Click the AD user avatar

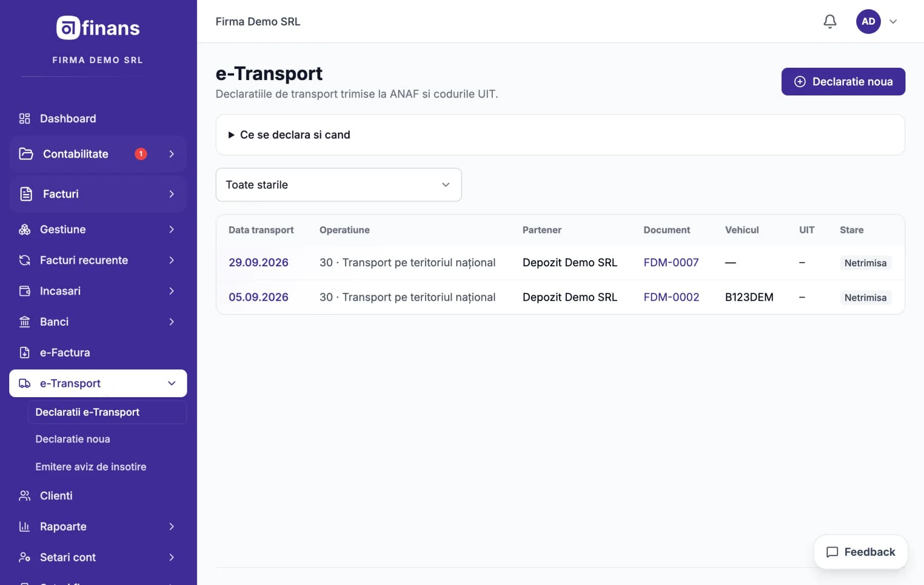coord(868,22)
